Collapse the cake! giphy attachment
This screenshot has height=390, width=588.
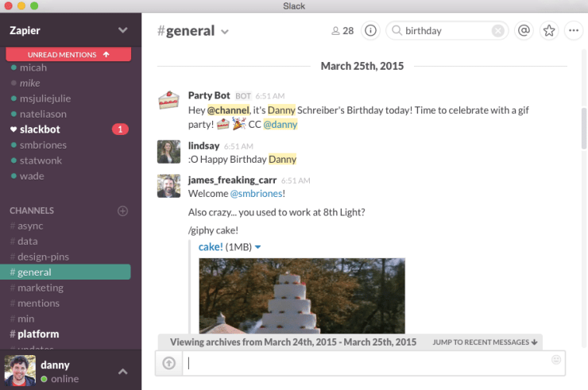[257, 247]
